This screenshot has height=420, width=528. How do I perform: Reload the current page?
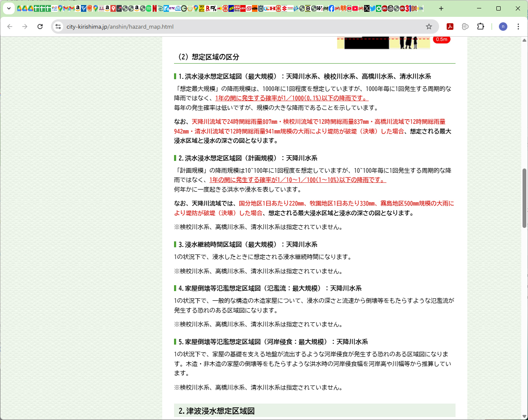40,27
